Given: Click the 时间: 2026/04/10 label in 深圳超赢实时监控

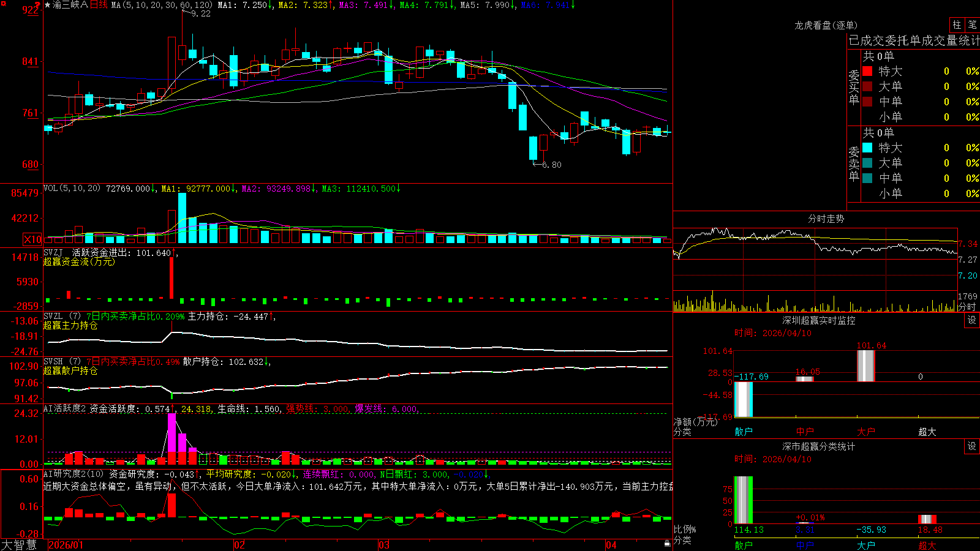Looking at the screenshot, I should pos(773,333).
